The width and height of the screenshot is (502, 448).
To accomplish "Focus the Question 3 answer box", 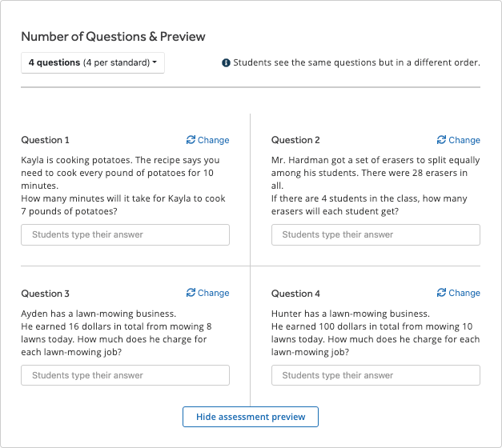I will click(125, 375).
